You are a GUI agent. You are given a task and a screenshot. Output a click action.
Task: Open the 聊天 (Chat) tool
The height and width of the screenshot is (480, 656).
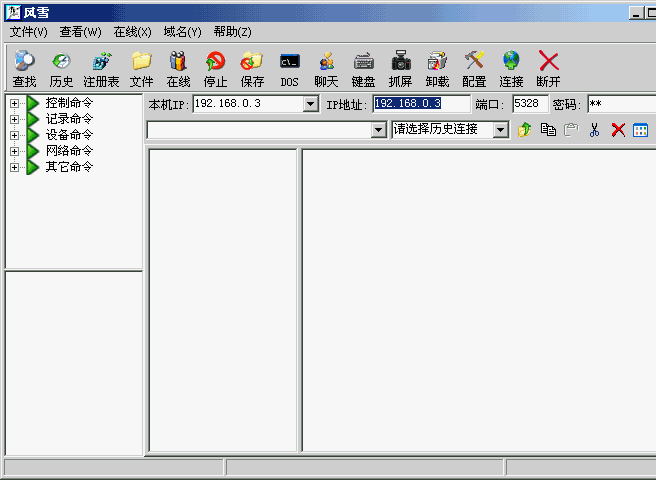pos(326,68)
